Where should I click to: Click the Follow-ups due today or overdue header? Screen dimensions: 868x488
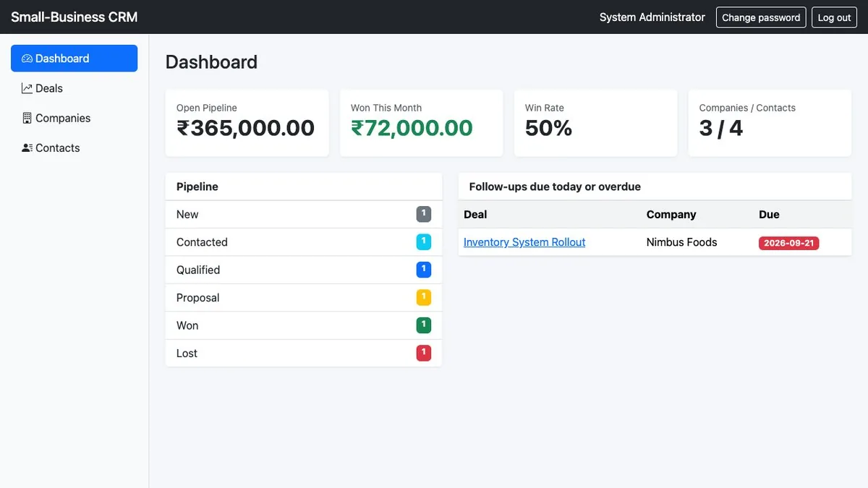(x=655, y=187)
